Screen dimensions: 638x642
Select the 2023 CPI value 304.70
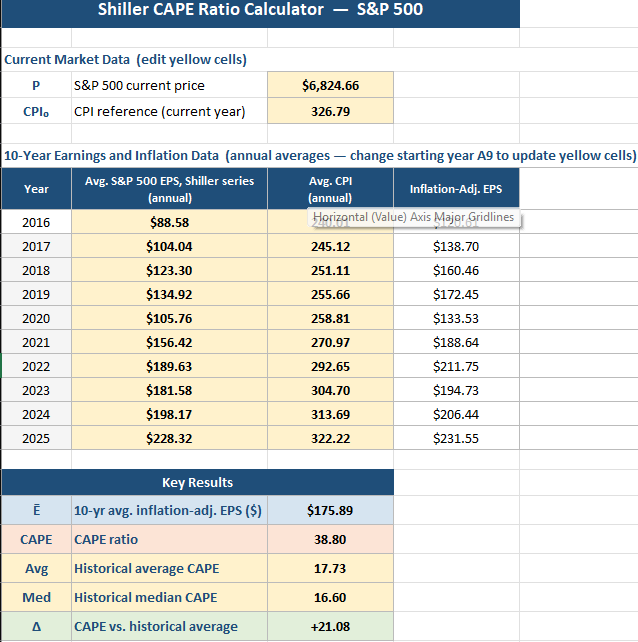pyautogui.click(x=330, y=390)
